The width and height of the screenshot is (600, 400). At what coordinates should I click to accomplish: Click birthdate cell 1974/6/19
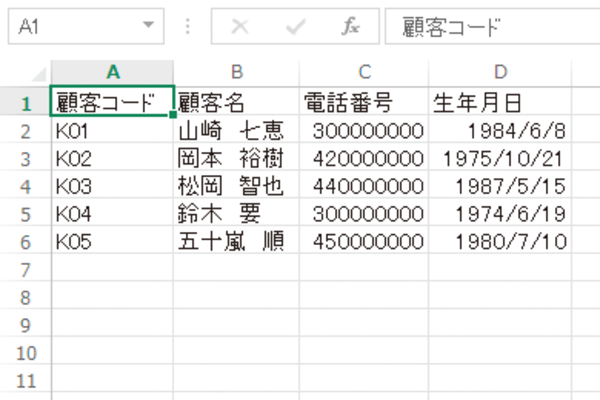click(x=500, y=212)
